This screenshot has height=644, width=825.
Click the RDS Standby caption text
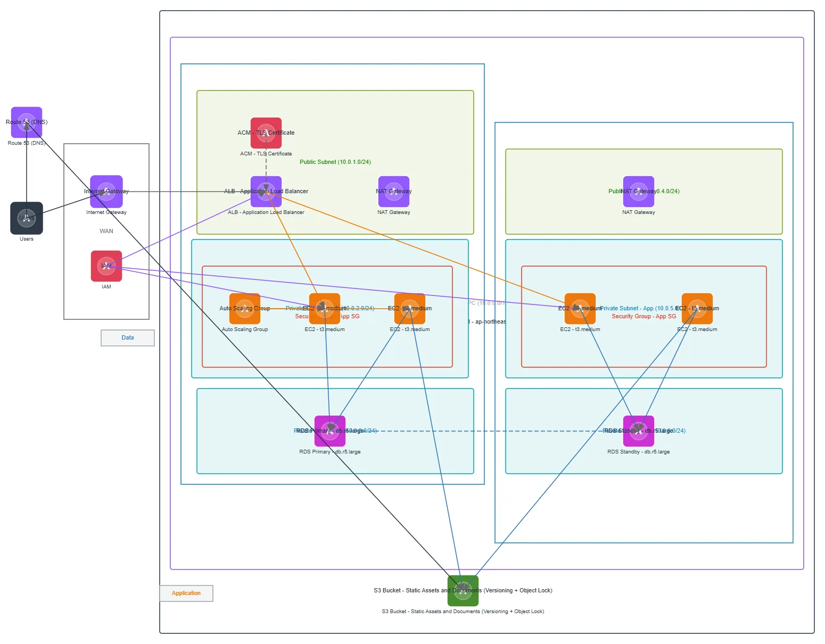[639, 452]
